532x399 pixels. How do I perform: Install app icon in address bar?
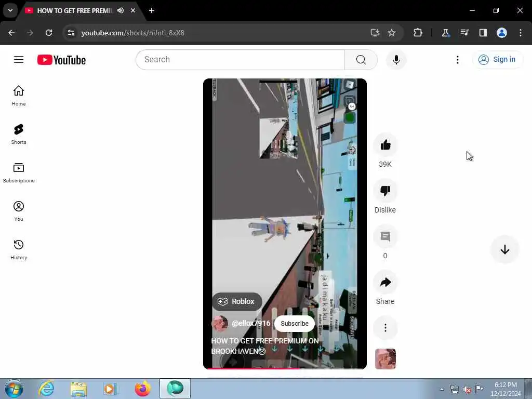coord(375,33)
